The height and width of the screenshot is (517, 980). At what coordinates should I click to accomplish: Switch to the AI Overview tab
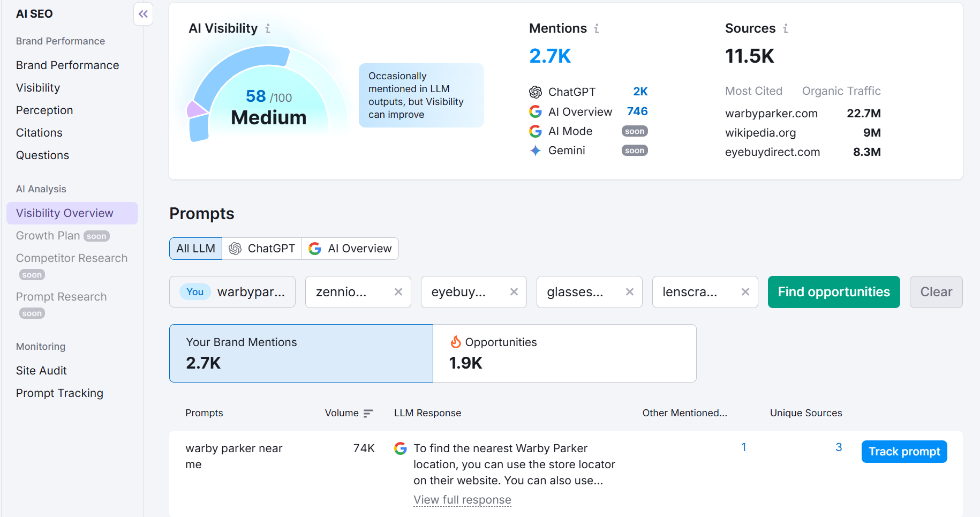[350, 249]
